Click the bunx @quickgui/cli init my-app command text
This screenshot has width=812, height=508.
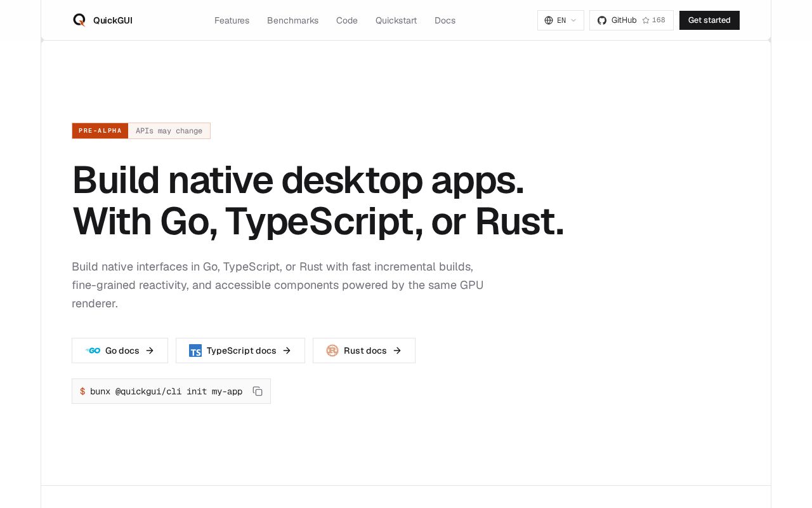[166, 391]
